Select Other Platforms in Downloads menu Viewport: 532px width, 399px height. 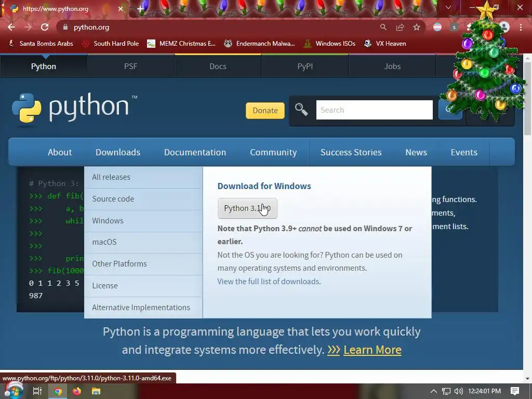tap(143, 263)
